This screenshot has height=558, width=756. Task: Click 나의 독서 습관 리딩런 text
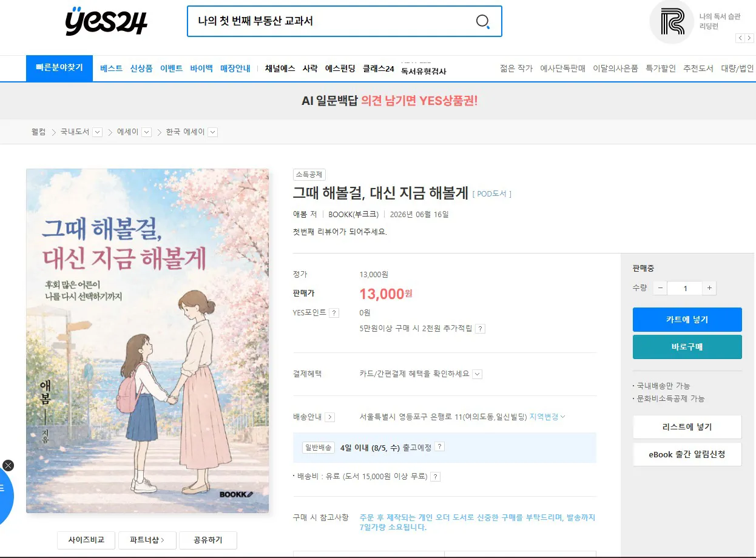[720, 21]
